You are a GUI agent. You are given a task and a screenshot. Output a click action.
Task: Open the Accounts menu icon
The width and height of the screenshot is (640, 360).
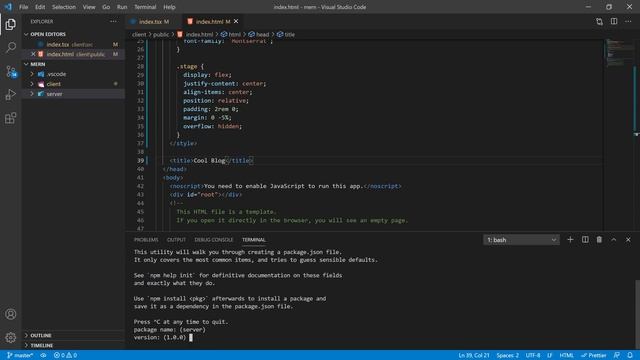tap(11, 314)
